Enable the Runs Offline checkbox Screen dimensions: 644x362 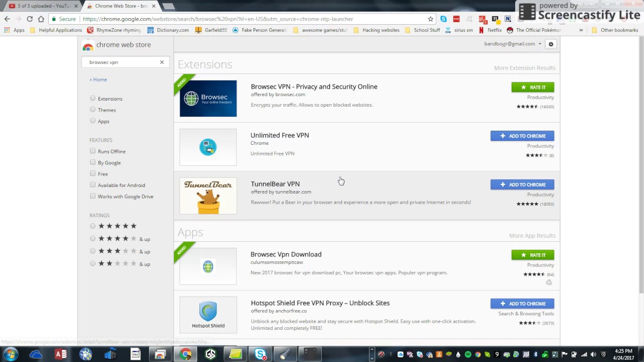click(x=93, y=151)
